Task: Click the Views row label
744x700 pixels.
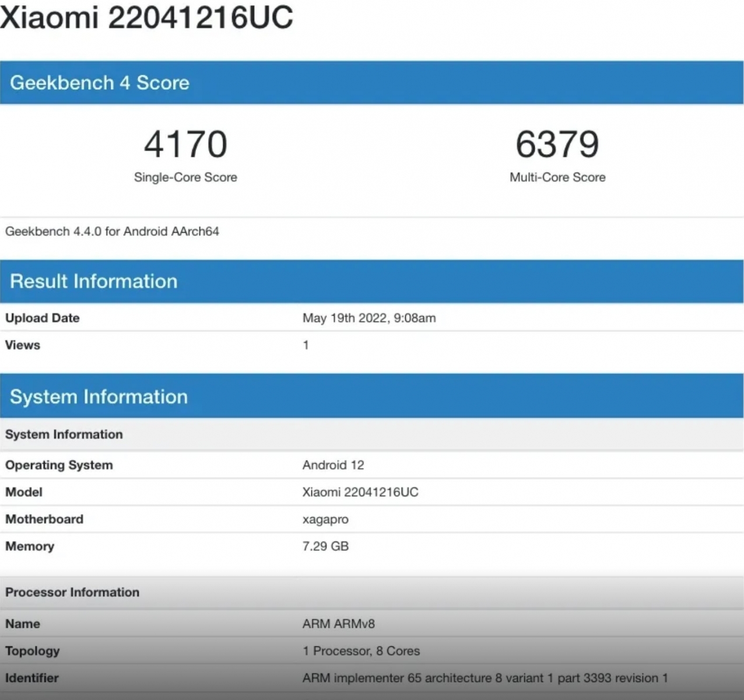Action: 23,345
